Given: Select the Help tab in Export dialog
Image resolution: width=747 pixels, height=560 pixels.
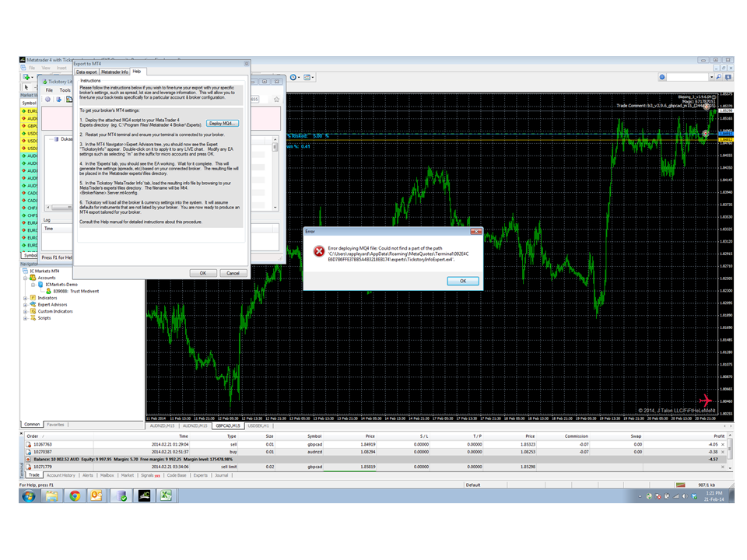Looking at the screenshot, I should [x=137, y=72].
